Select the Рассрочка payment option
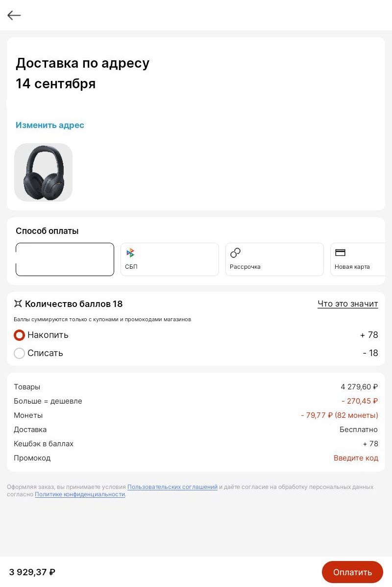392x587 pixels. click(274, 259)
